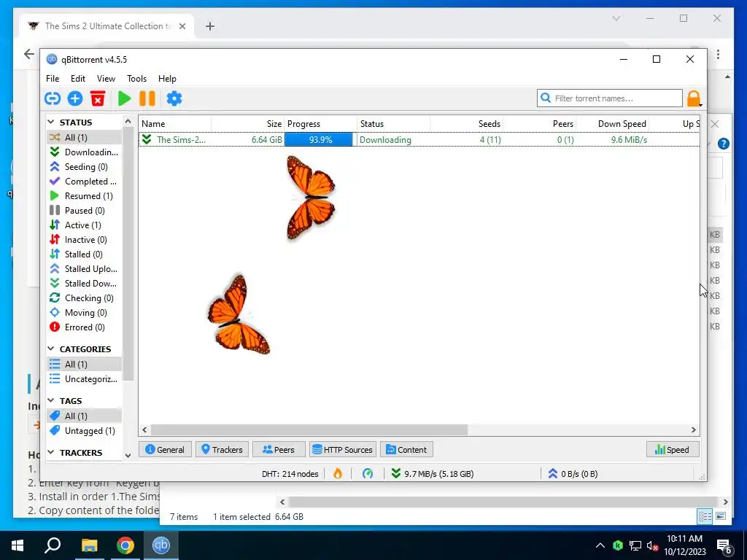
Task: Select All (1) under Tags
Action: coord(84,416)
